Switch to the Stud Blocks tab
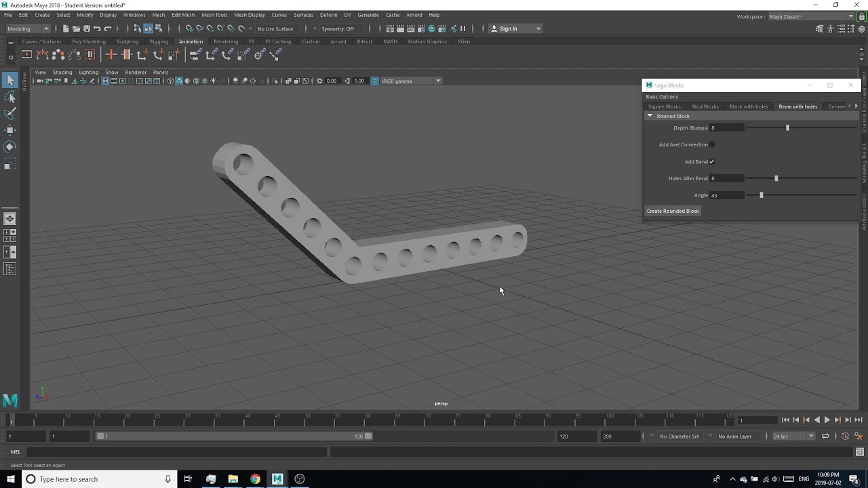 [705, 106]
